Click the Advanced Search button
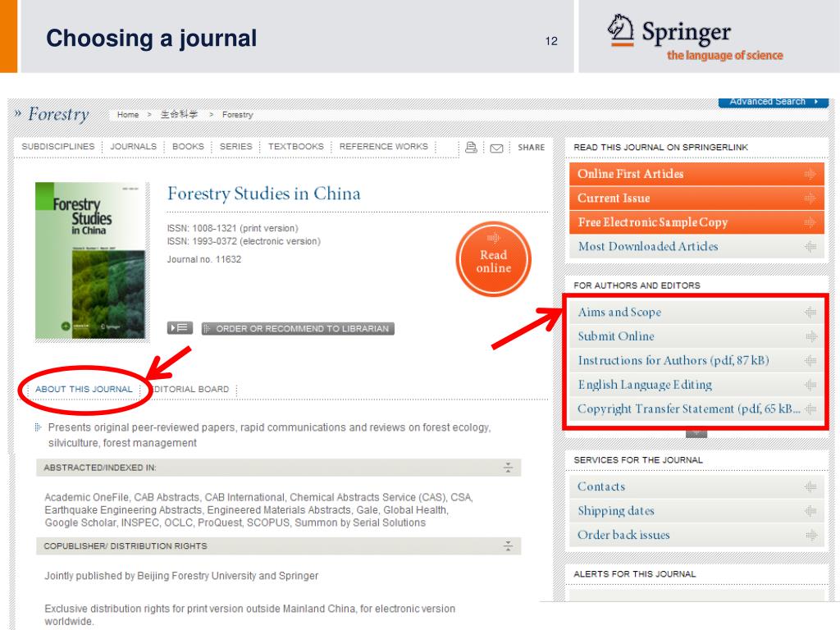This screenshot has height=630, width=840. (773, 102)
